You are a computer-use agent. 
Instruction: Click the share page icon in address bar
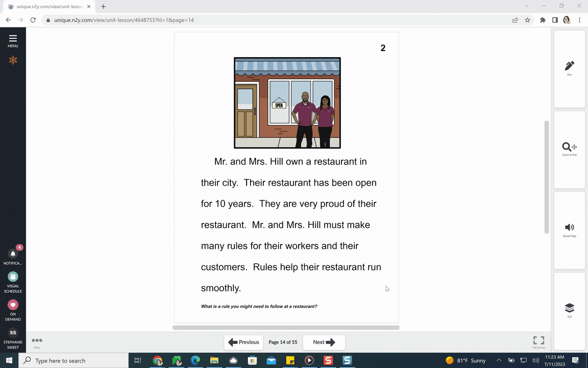515,20
